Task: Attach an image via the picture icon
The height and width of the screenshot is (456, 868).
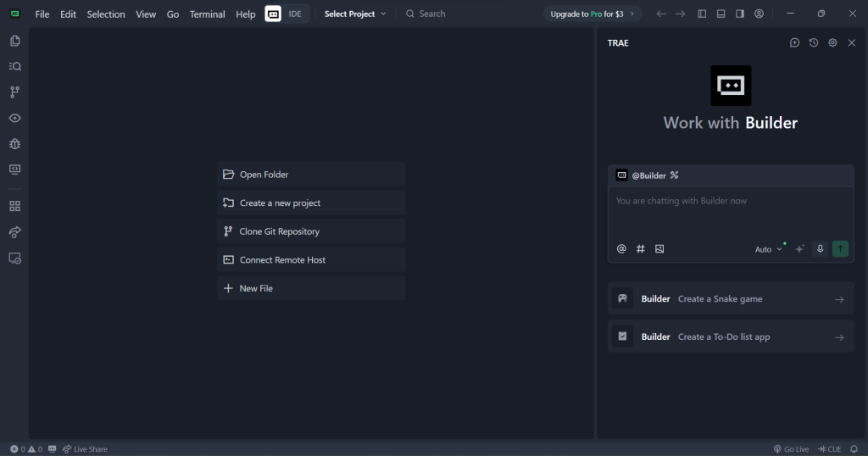Action: pos(659,249)
